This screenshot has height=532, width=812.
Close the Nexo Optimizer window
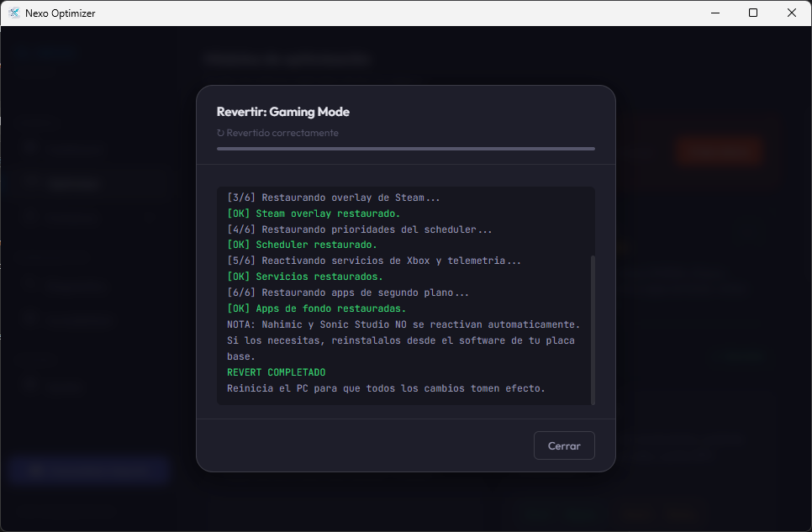(x=791, y=13)
